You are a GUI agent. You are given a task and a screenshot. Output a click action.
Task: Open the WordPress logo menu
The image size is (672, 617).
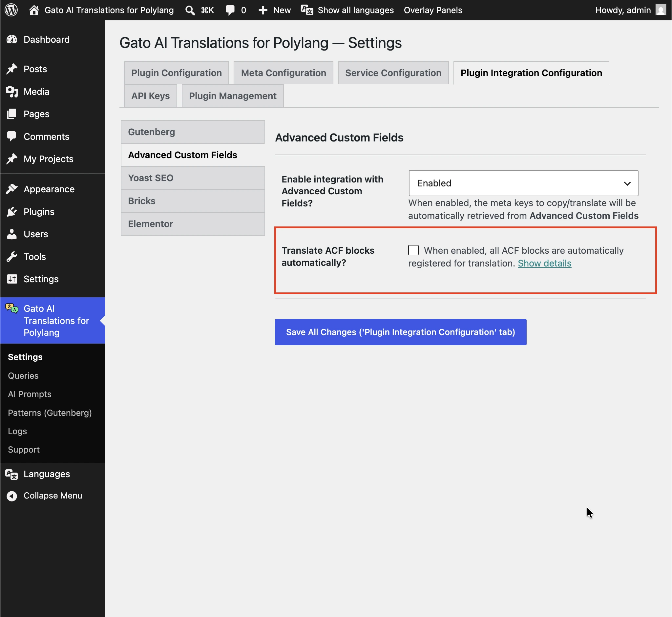(11, 10)
